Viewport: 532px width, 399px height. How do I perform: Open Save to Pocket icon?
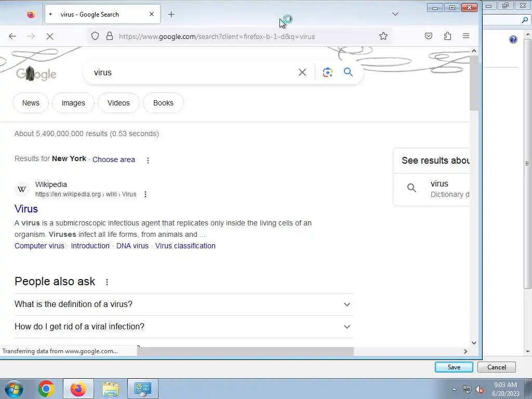[429, 36]
